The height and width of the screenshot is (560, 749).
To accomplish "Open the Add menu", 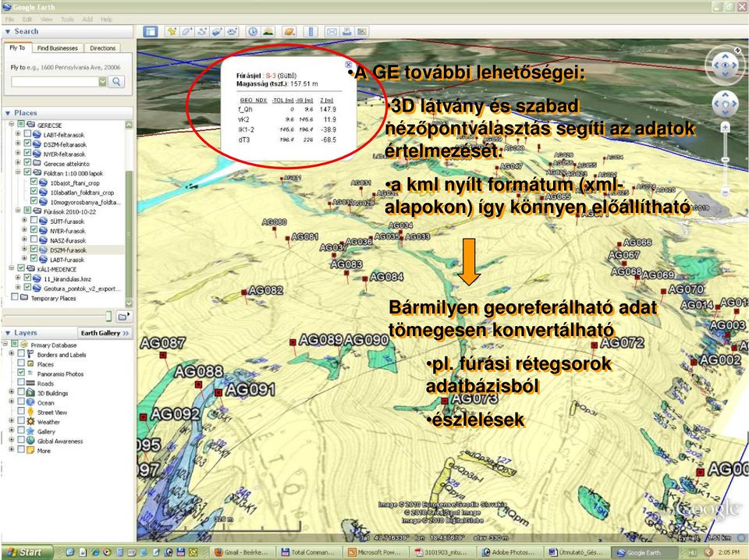I will [x=87, y=19].
